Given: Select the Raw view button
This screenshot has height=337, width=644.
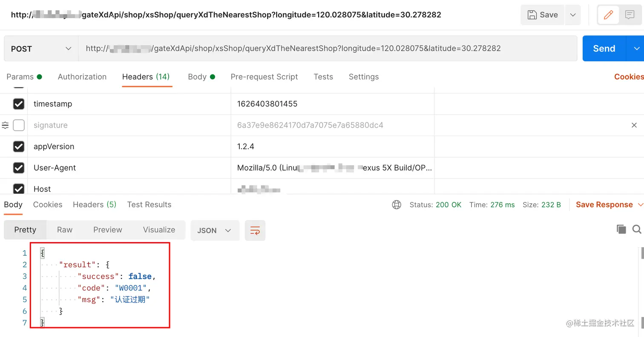Looking at the screenshot, I should click(65, 230).
